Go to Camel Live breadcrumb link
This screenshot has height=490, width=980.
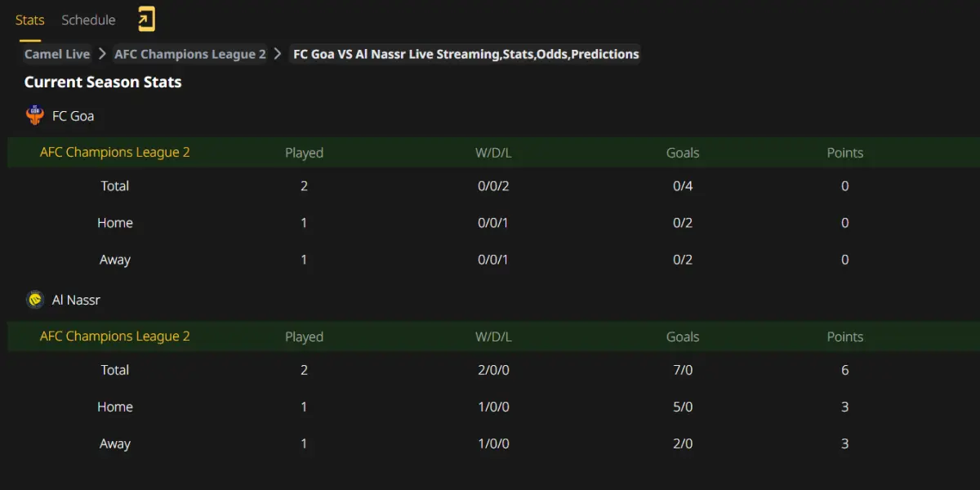pos(57,54)
